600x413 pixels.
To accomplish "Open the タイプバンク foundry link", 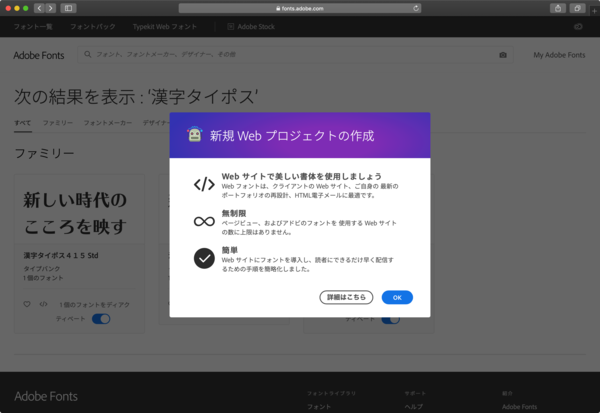I will [42, 269].
